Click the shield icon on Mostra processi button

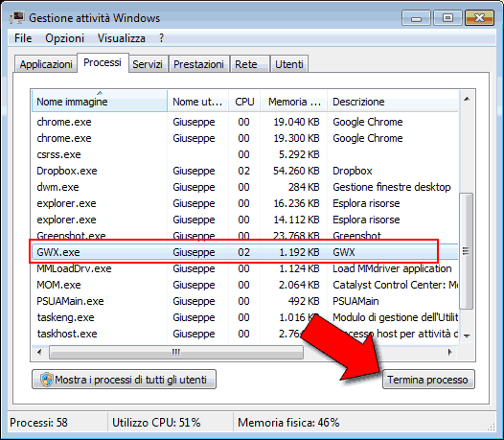[47, 380]
